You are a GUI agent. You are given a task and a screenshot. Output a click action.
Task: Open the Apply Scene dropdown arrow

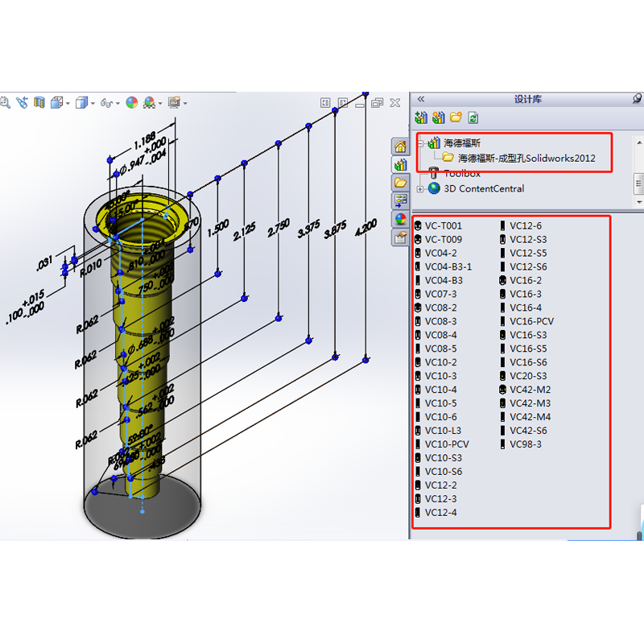coord(159,102)
